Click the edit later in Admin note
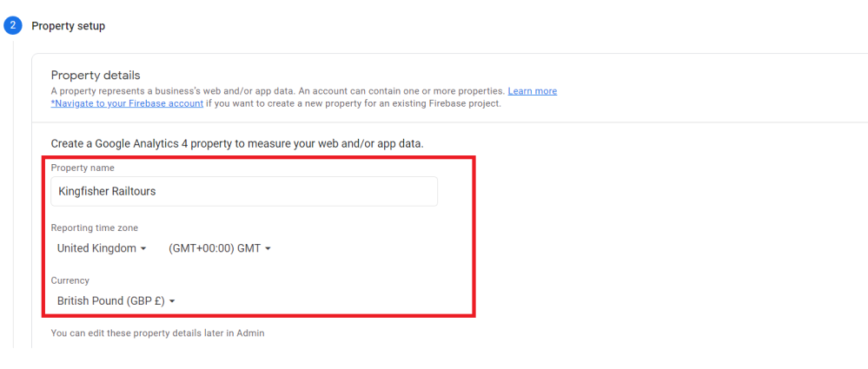This screenshot has height=369, width=868. (157, 333)
